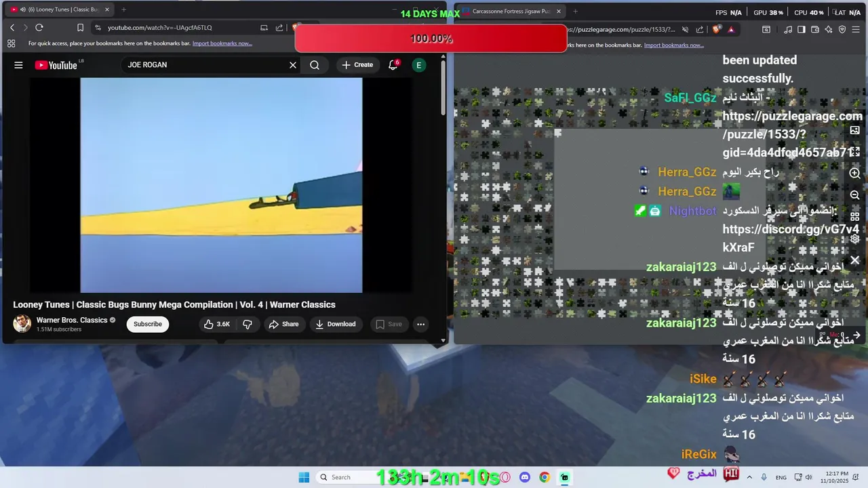Open a new tab in puzzle window
The height and width of the screenshot is (488, 868).
point(575,12)
